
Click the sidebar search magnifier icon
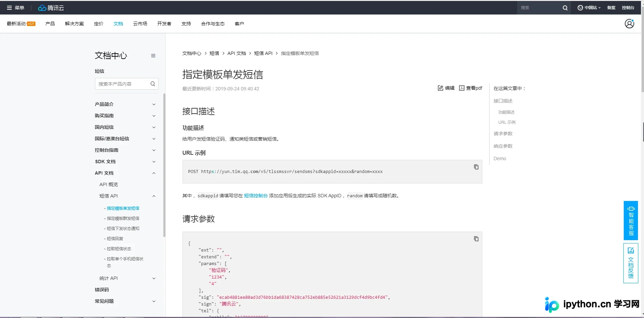pos(153,84)
